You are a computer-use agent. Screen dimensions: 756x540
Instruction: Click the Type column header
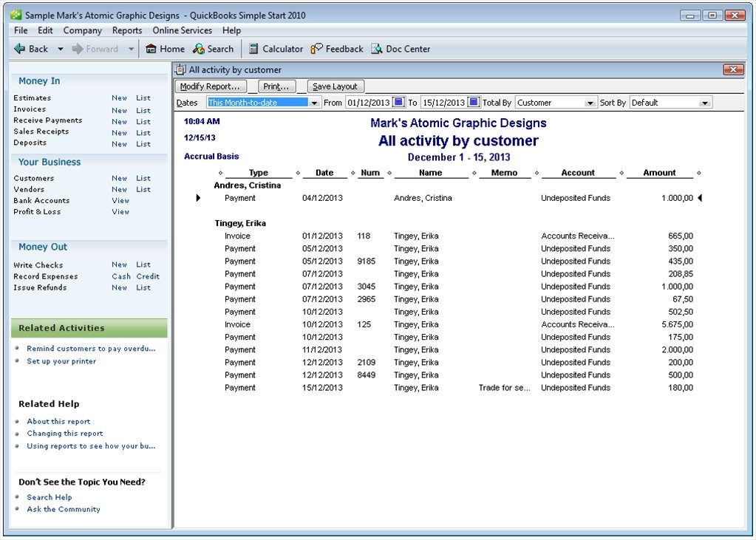click(259, 173)
